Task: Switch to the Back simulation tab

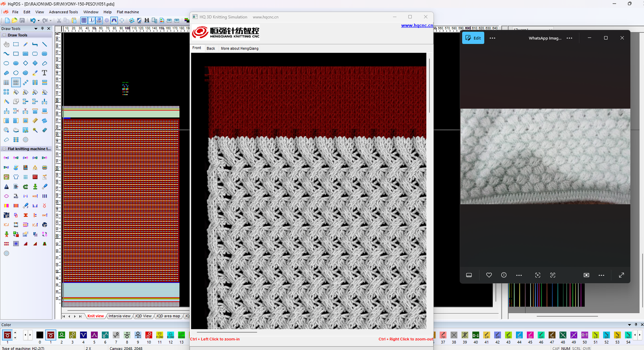Action: coord(211,48)
